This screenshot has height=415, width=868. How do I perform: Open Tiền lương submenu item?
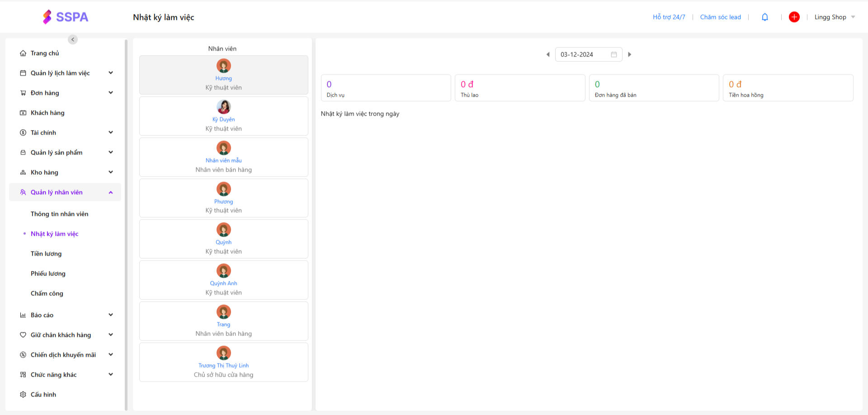46,254
